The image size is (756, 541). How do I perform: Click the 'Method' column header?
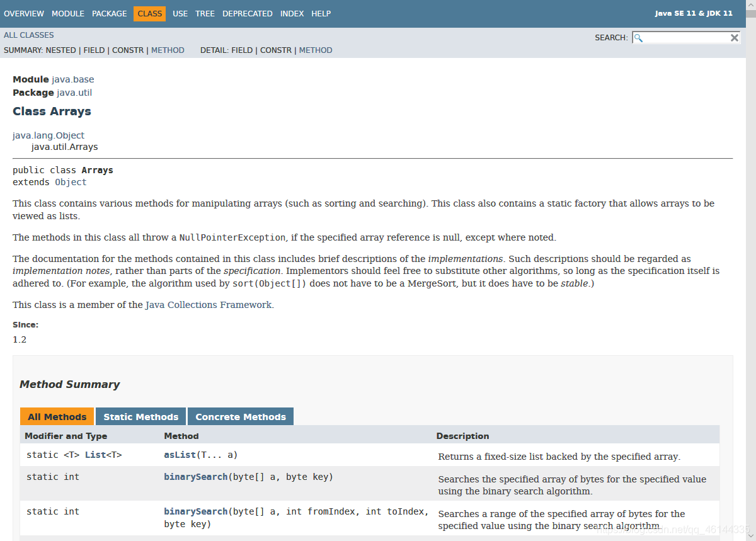click(181, 436)
